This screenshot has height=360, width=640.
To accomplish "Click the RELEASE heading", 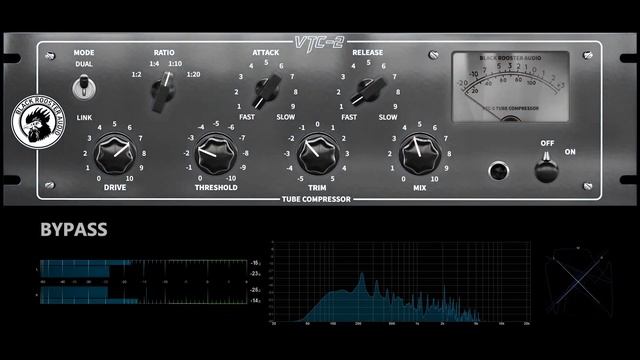I will pyautogui.click(x=368, y=53).
